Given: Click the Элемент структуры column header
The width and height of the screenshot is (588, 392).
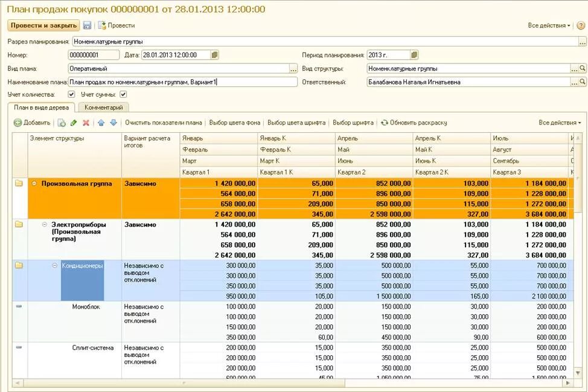Looking at the screenshot, I should tap(75, 155).
